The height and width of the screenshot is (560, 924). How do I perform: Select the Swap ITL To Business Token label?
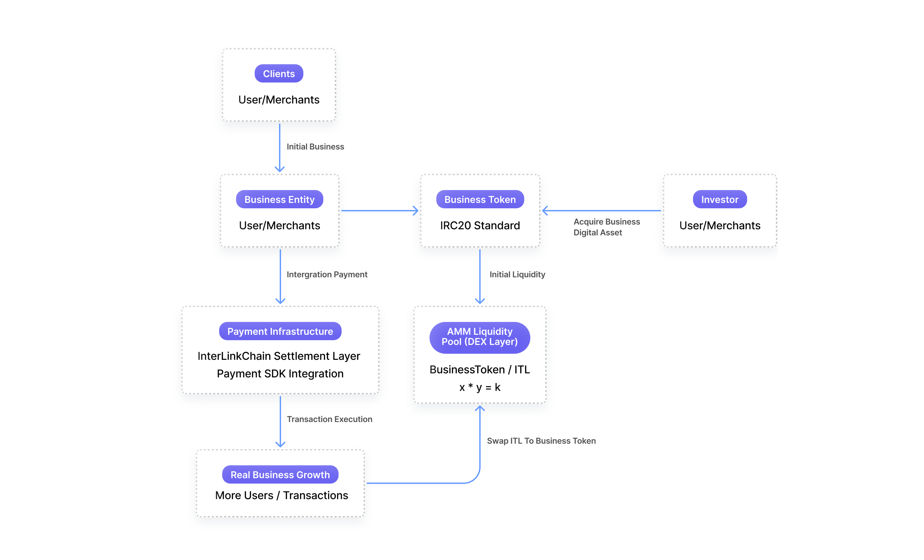541,441
